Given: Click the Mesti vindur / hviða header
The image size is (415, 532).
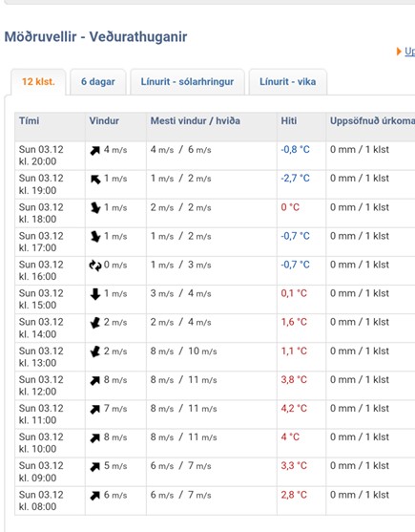Looking at the screenshot, I should (x=196, y=120).
